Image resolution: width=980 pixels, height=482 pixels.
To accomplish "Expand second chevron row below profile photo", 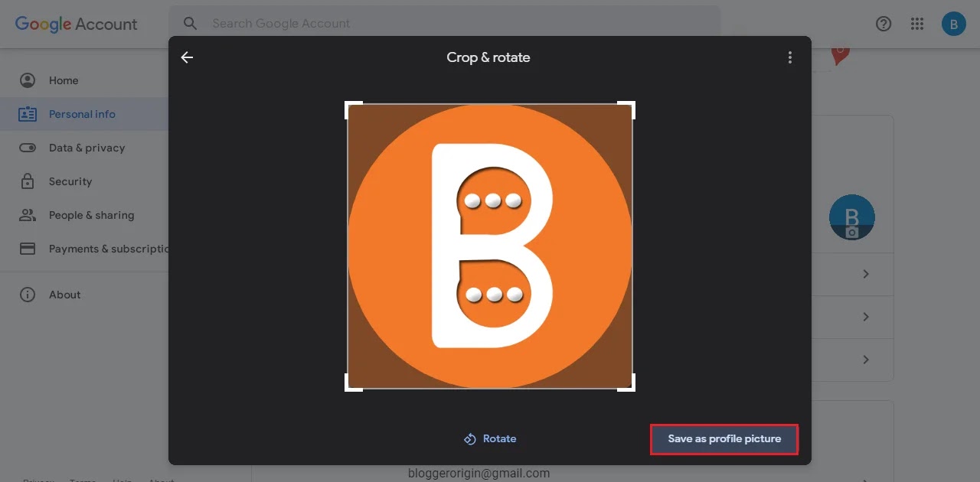I will [x=866, y=317].
